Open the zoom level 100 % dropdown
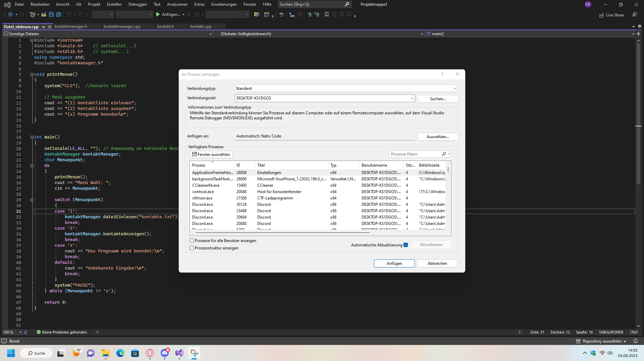 point(20,332)
